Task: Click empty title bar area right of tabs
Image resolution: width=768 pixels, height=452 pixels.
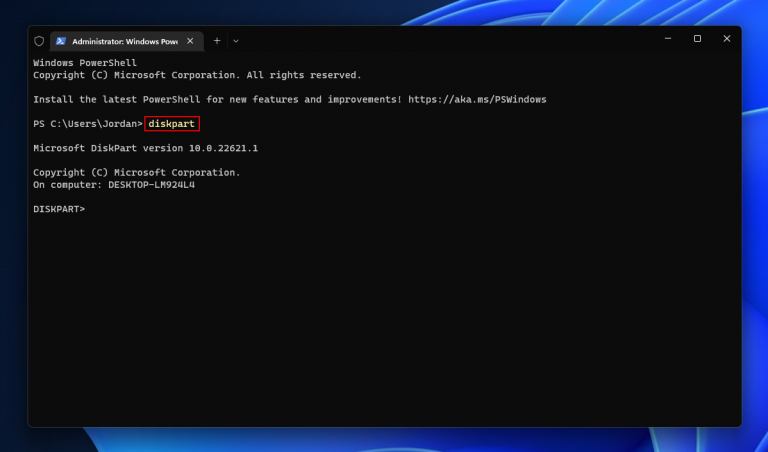Action: (x=450, y=40)
